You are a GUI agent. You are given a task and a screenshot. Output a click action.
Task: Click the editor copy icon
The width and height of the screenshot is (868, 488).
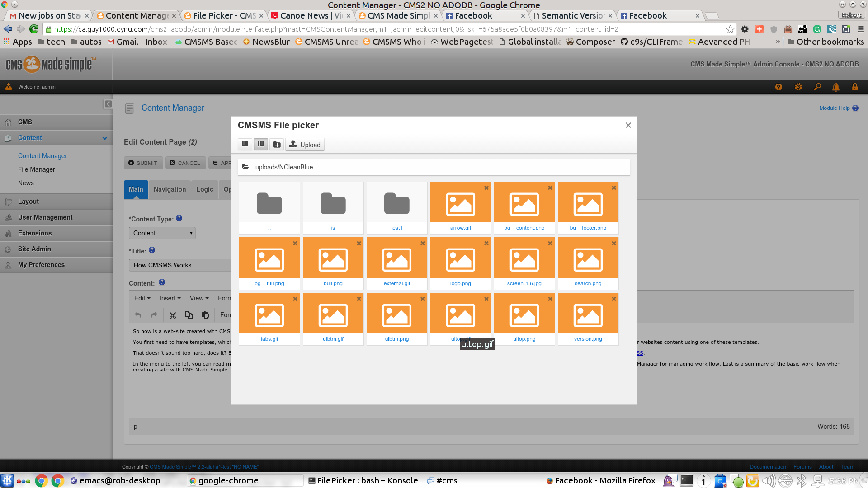click(x=189, y=315)
